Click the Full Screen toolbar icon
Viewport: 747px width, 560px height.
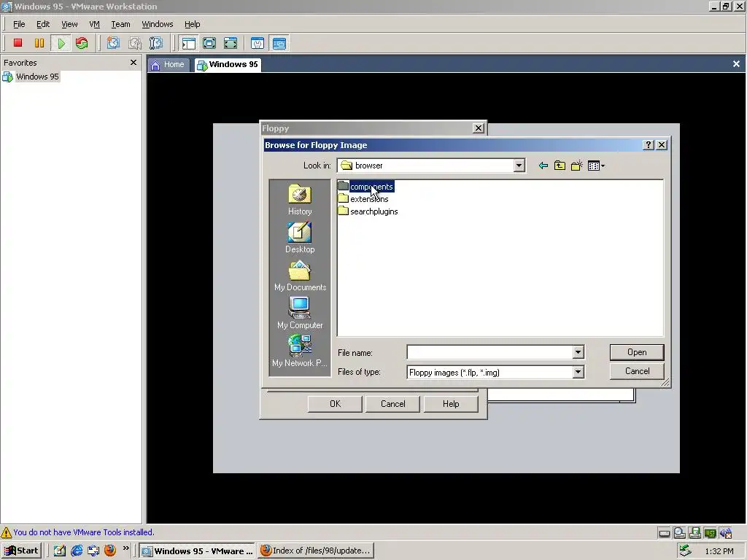[x=231, y=43]
